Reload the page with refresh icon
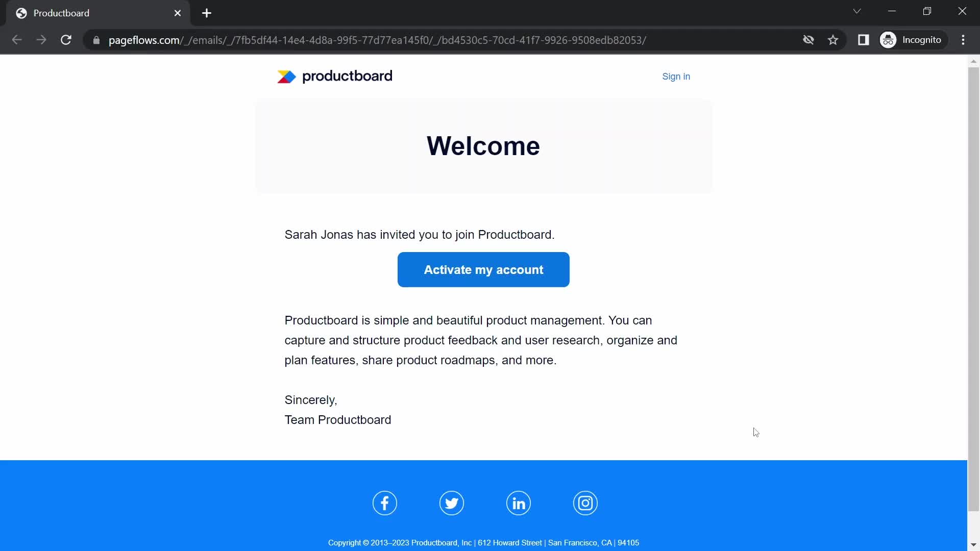The width and height of the screenshot is (980, 551). click(66, 40)
